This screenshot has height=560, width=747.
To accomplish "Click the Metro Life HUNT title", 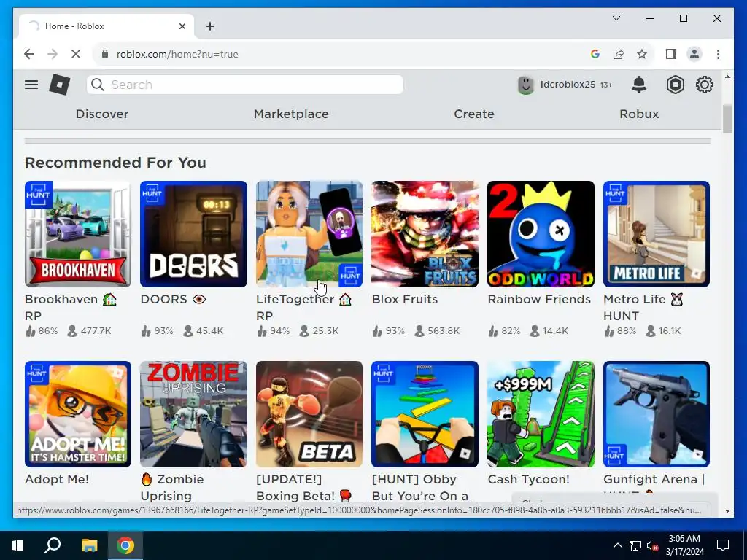I will click(x=643, y=307).
